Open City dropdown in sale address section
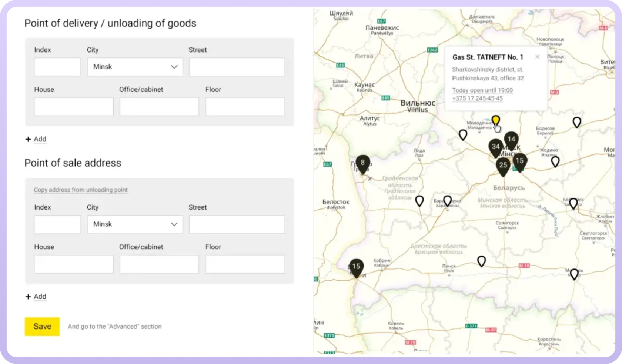 pyautogui.click(x=135, y=224)
